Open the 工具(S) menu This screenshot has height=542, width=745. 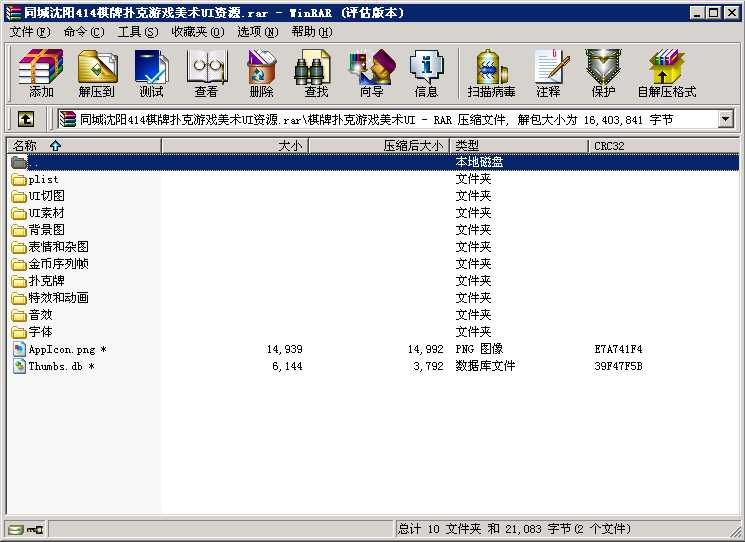point(138,32)
